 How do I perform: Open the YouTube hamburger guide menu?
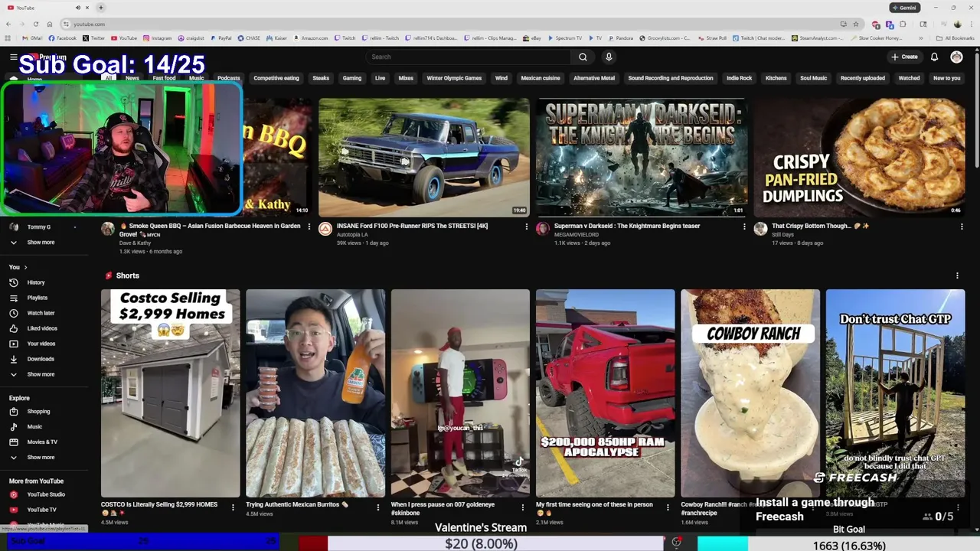(x=13, y=57)
